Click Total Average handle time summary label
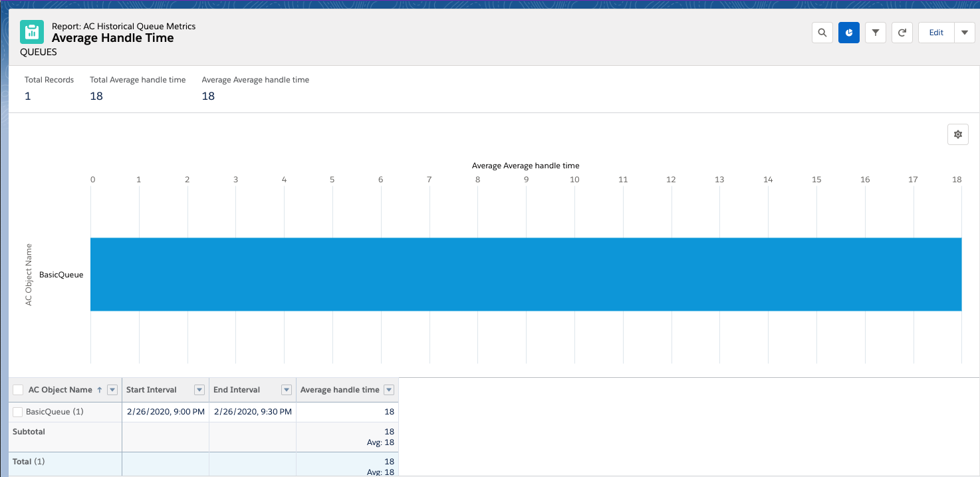Viewport: 980px width, 477px height. pos(138,80)
